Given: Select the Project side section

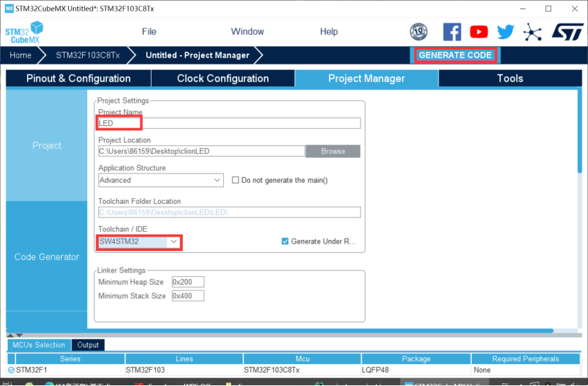Looking at the screenshot, I should [x=47, y=145].
